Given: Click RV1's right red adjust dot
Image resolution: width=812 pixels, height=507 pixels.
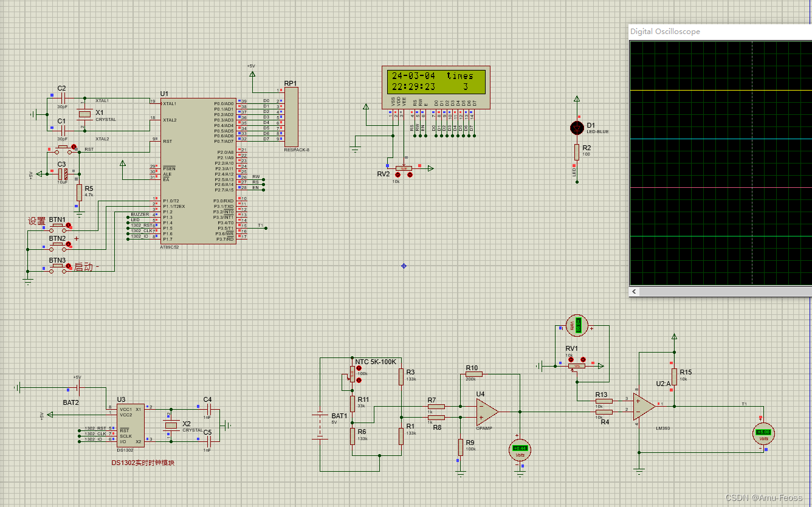Looking at the screenshot, I should (583, 359).
